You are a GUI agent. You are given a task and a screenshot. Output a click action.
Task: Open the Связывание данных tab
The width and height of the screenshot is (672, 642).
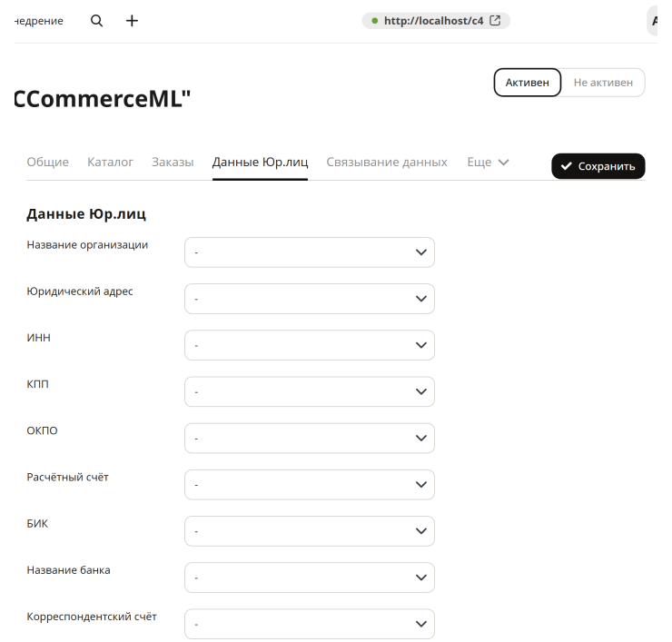[x=387, y=162]
